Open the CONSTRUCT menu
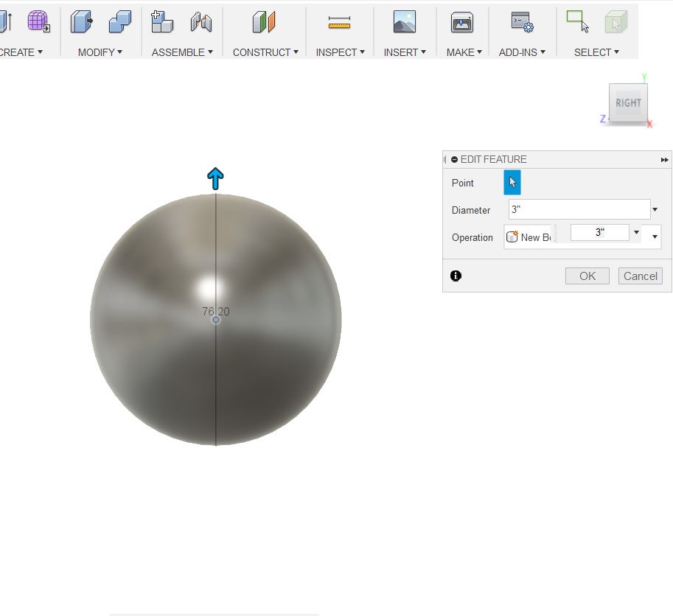The width and height of the screenshot is (673, 616). [x=265, y=52]
